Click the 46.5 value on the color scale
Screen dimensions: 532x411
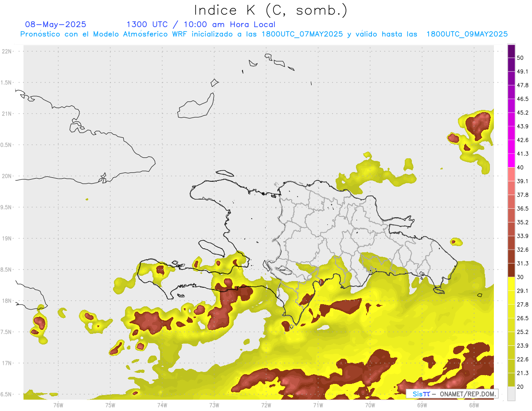pyautogui.click(x=523, y=99)
